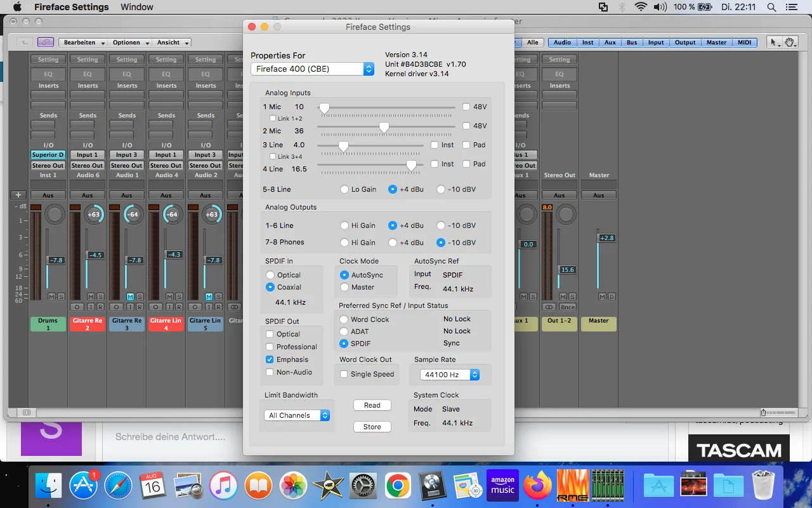The height and width of the screenshot is (508, 812).
Task: Open the Sample Rate dropdown
Action: (450, 375)
